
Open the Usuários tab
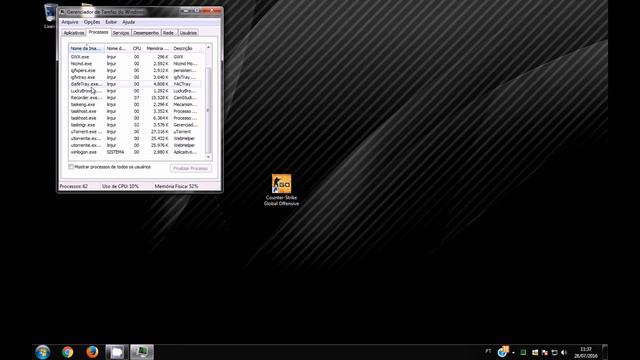[188, 33]
